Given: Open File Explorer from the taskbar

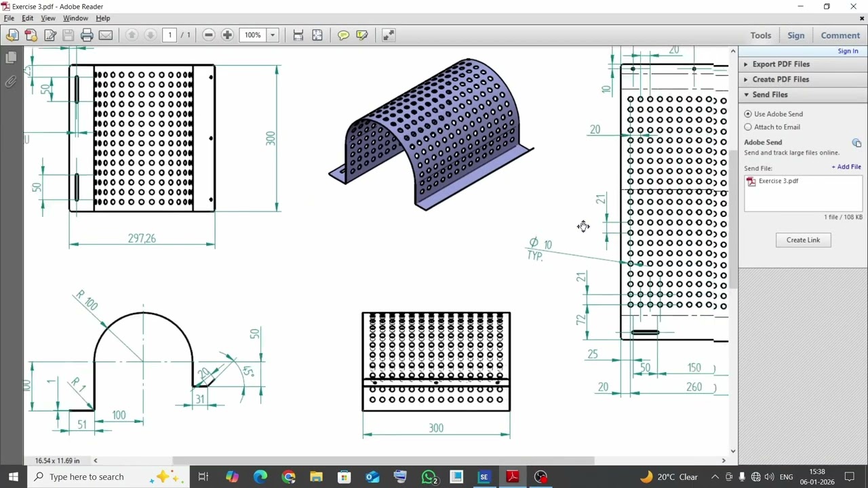Looking at the screenshot, I should click(316, 477).
